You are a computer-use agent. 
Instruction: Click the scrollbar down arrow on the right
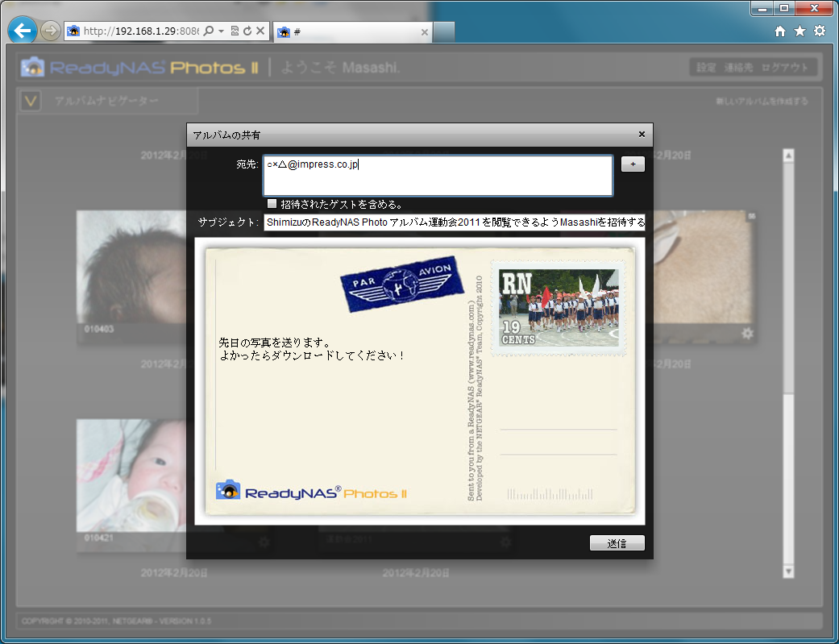pyautogui.click(x=788, y=571)
